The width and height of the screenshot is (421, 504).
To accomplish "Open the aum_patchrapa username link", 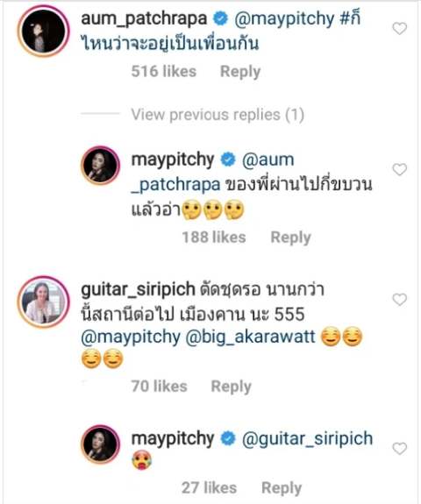I will (x=144, y=18).
